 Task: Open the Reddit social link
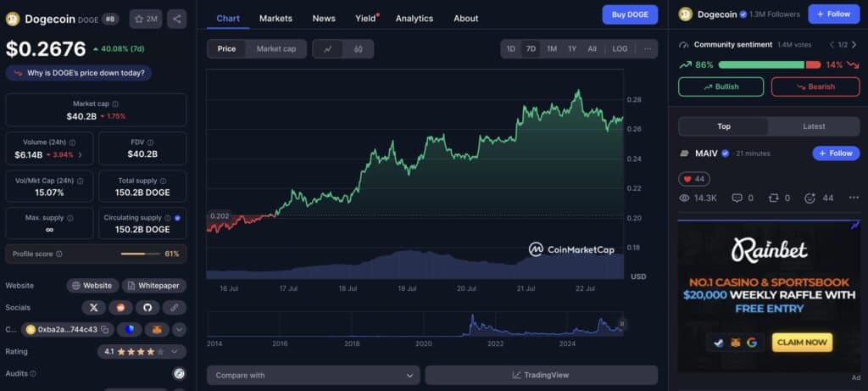tap(120, 307)
